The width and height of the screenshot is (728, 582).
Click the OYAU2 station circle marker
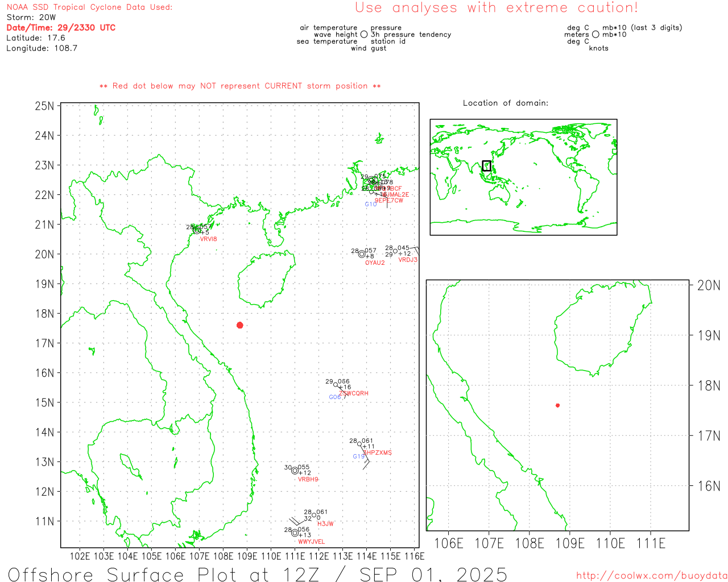tap(362, 254)
